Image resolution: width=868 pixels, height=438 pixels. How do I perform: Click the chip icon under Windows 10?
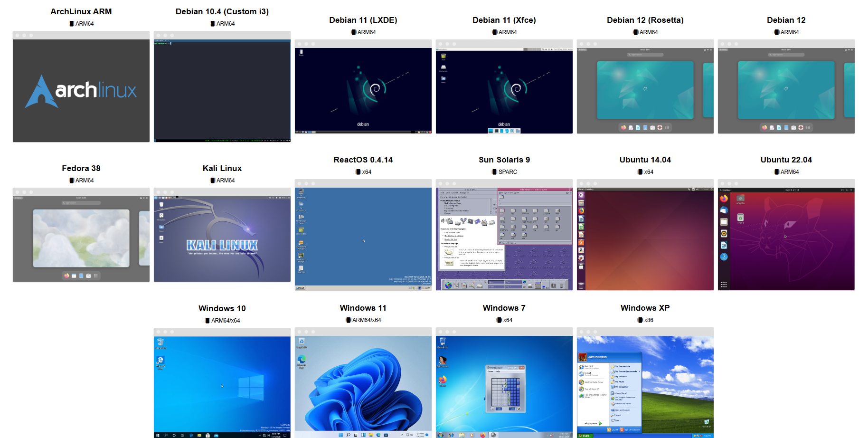point(207,321)
